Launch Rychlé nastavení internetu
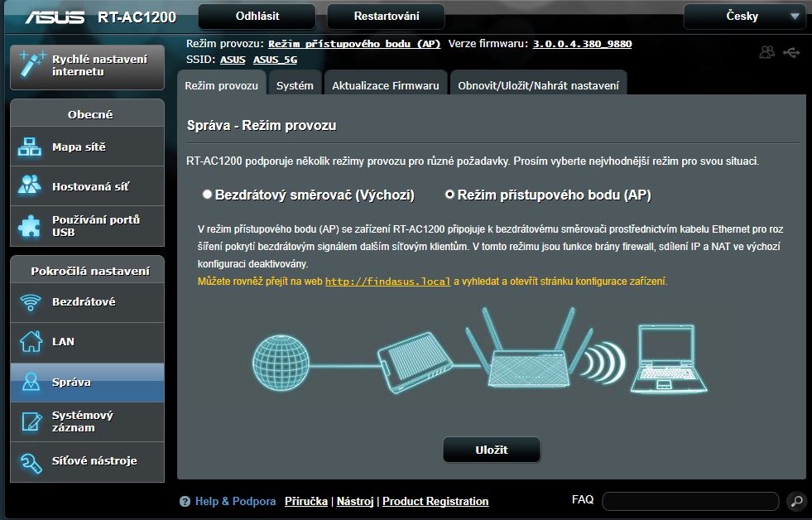 coord(87,66)
